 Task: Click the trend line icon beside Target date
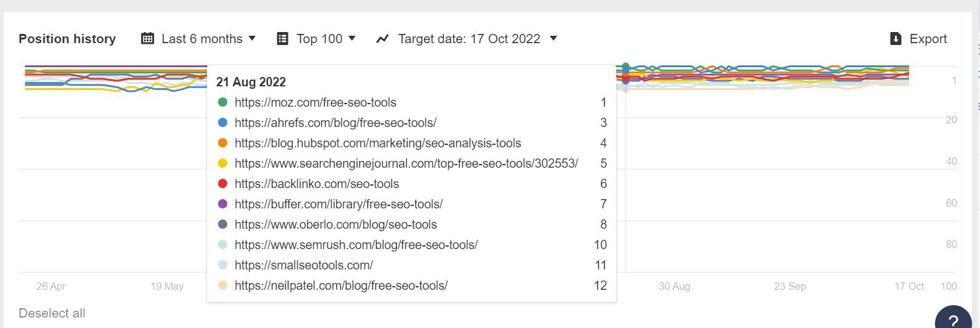(383, 39)
